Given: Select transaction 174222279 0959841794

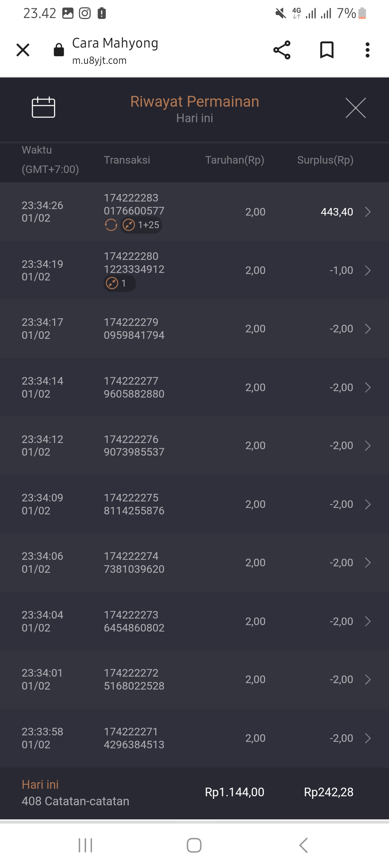Looking at the screenshot, I should point(134,329).
